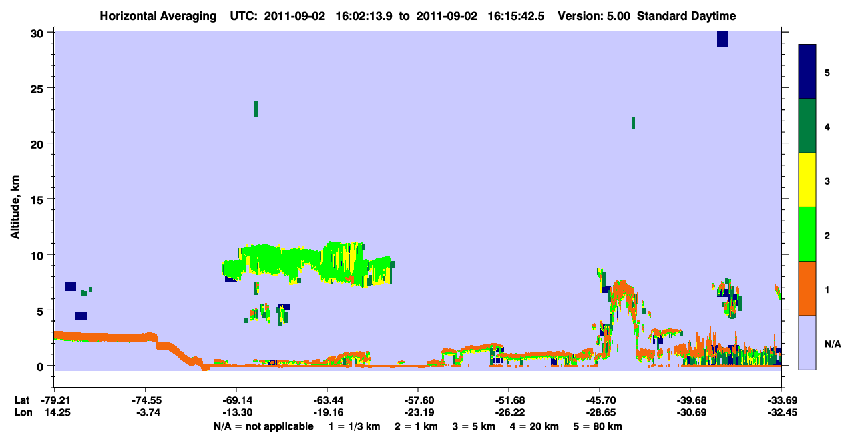Click latitude value -74.55
The width and height of the screenshot is (868, 445).
(x=146, y=400)
